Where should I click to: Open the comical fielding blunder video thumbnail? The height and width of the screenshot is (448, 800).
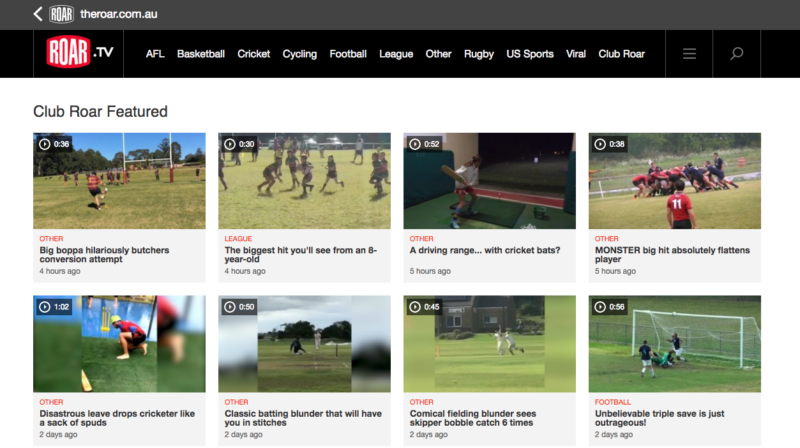click(489, 343)
